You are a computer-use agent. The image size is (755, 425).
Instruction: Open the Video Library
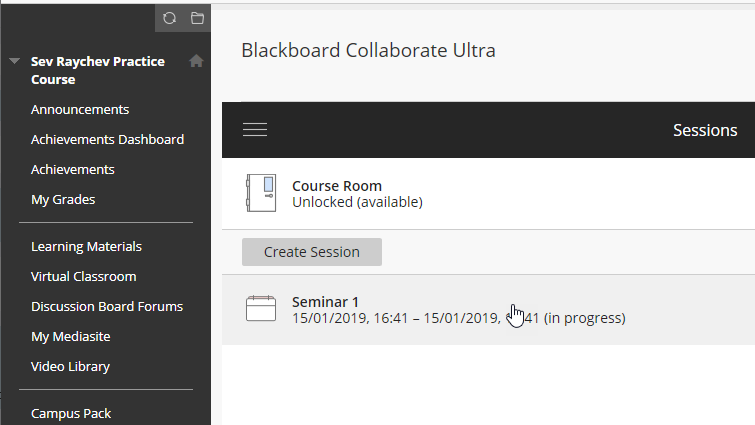tap(70, 366)
